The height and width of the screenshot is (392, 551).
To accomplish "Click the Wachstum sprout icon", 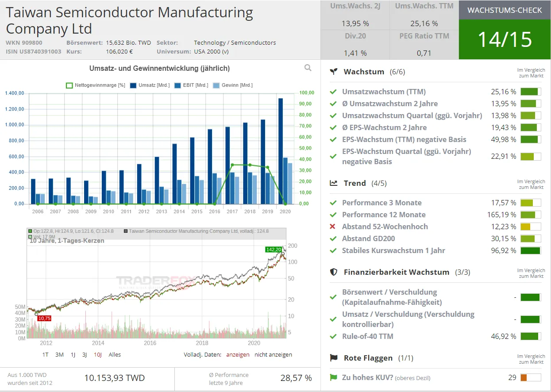I will [334, 72].
